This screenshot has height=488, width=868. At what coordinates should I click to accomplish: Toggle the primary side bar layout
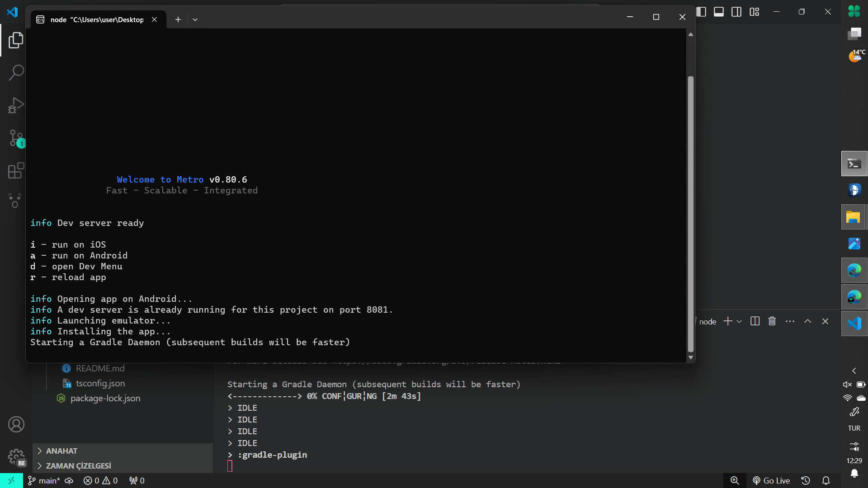click(x=701, y=12)
